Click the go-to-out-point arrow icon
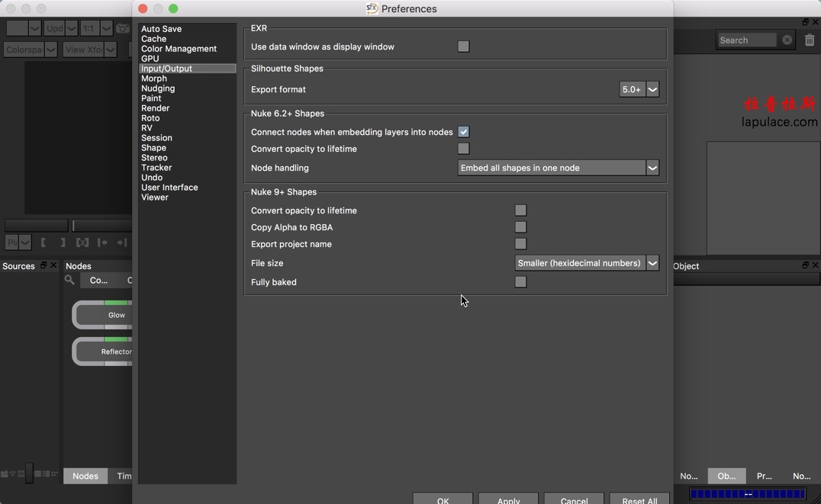 121,242
